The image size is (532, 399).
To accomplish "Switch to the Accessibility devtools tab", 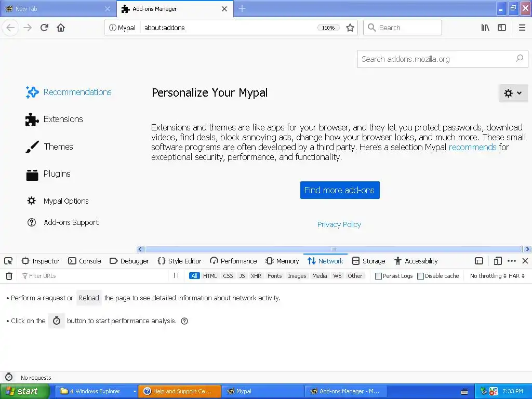I will coord(416,261).
